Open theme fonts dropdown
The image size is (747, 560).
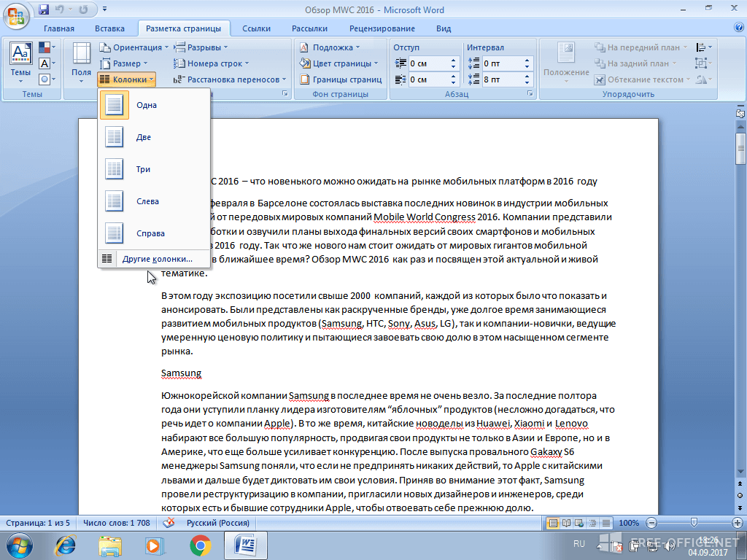point(47,63)
